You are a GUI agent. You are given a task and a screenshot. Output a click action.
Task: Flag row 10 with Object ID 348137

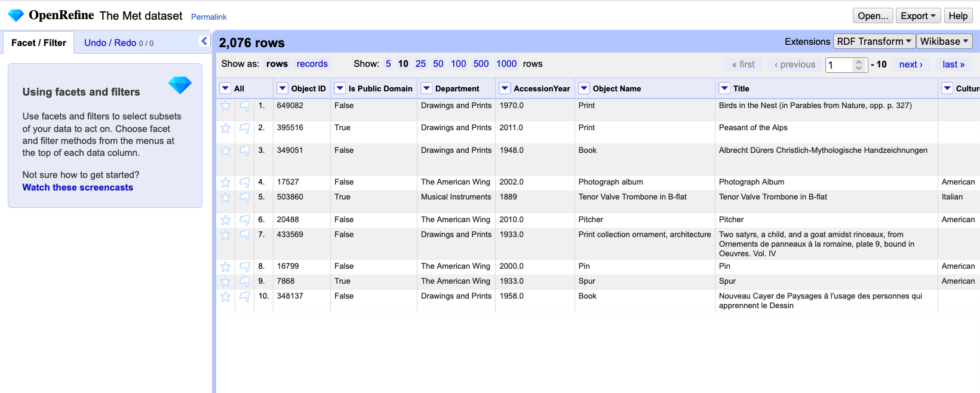tap(245, 296)
